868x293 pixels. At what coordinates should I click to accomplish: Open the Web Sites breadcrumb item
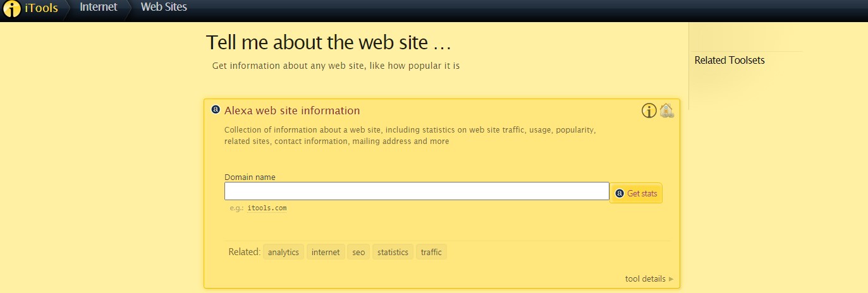click(164, 8)
